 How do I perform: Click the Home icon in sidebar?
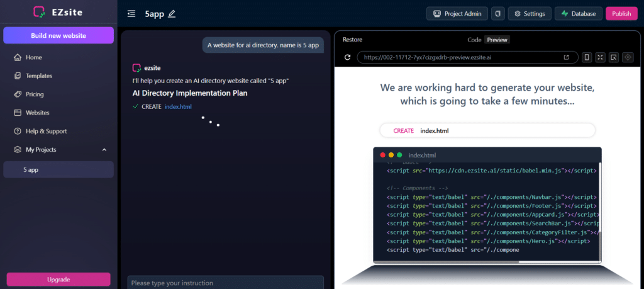(x=17, y=57)
